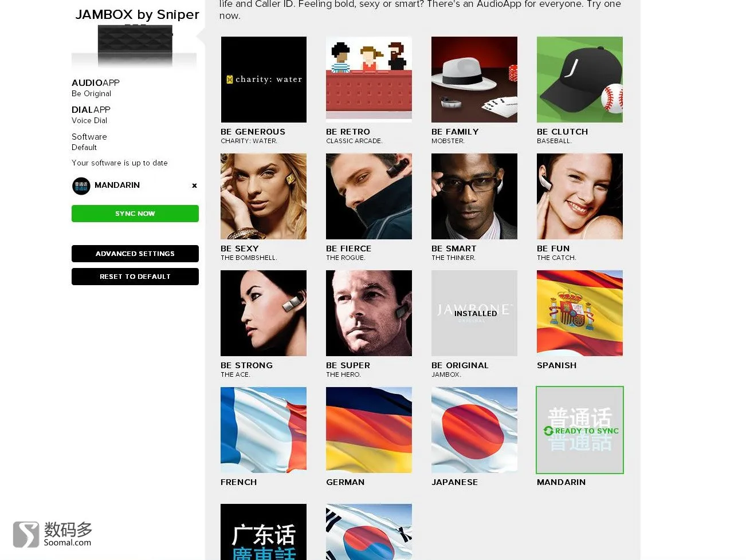746x560 pixels.
Task: Select the Be Fun catch tile
Action: [580, 196]
